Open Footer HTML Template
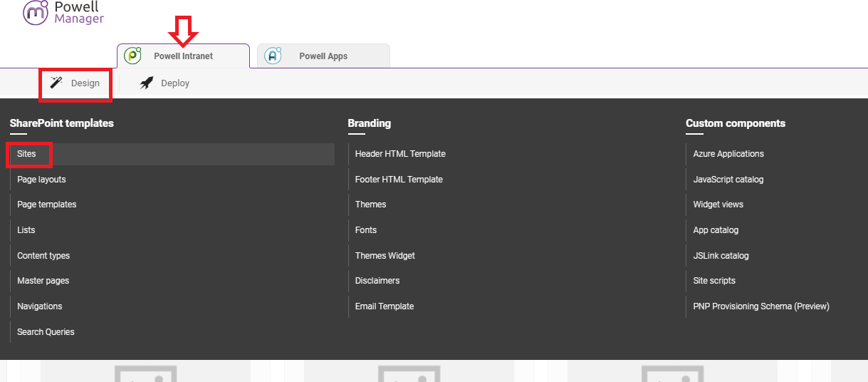 (x=399, y=180)
